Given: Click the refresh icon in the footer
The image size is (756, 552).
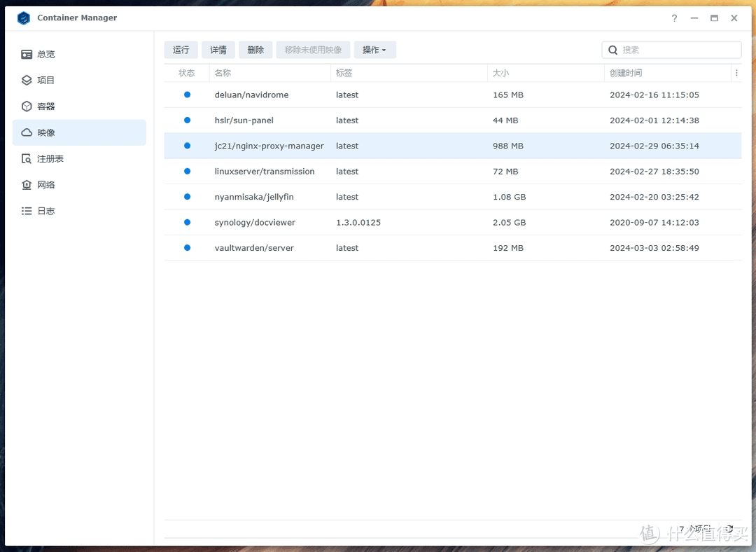Looking at the screenshot, I should 729,529.
